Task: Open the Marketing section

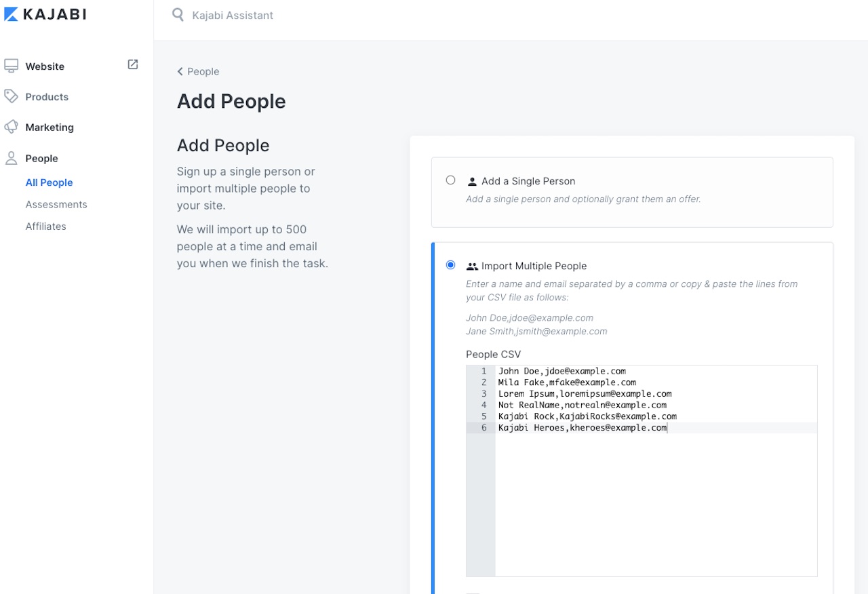Action: point(50,127)
